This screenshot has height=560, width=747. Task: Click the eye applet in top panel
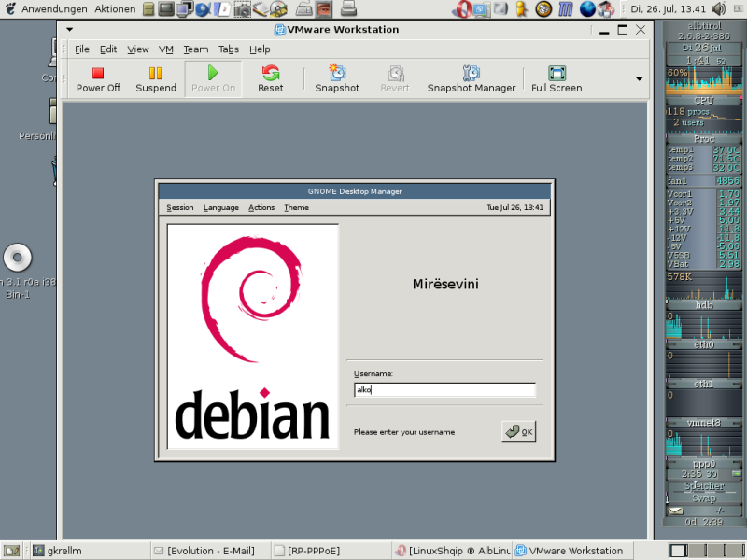[323, 9]
